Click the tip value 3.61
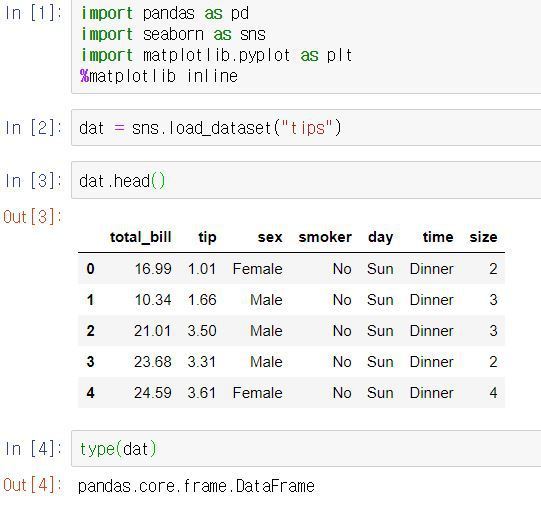The image size is (541, 509). coord(202,393)
